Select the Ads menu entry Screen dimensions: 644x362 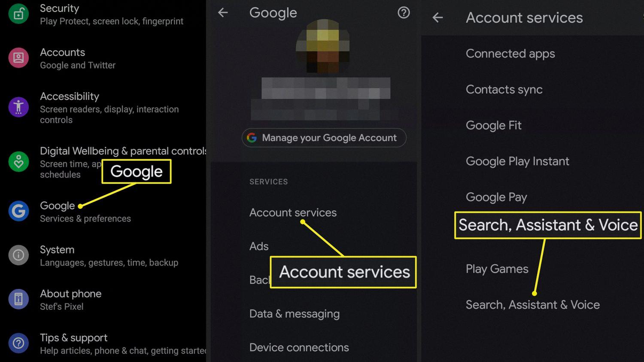[x=259, y=246]
